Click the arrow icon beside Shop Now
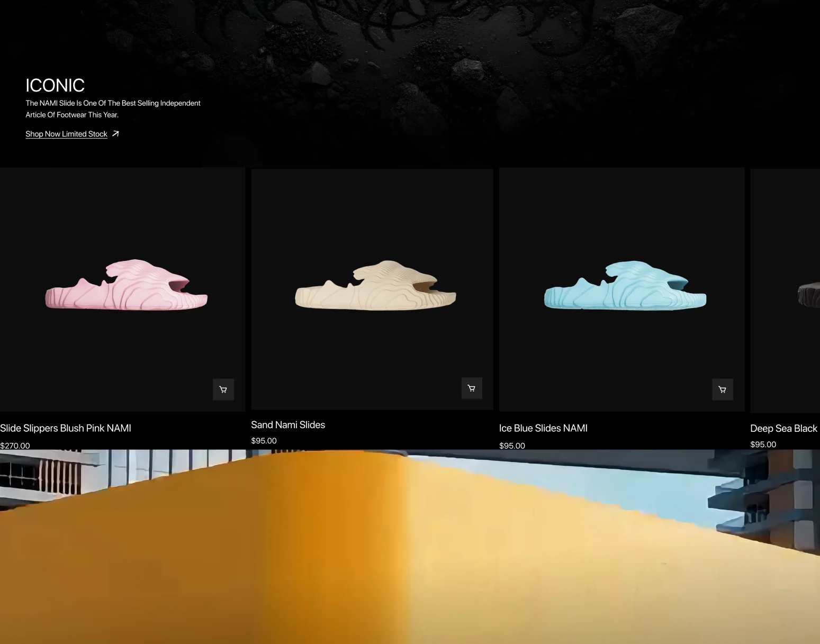The width and height of the screenshot is (820, 644). pos(115,134)
